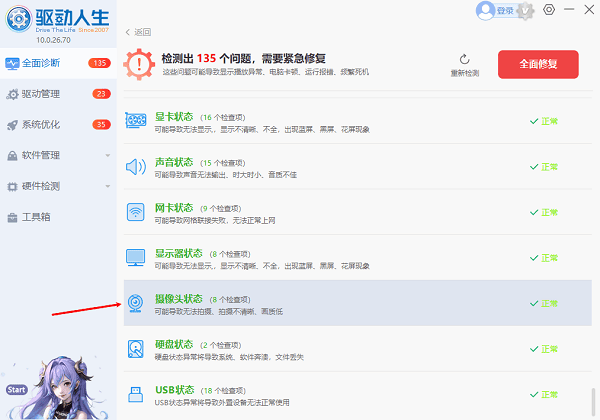Open 驱动管理 in the sidebar
Image resolution: width=600 pixels, height=420 pixels.
[x=58, y=94]
